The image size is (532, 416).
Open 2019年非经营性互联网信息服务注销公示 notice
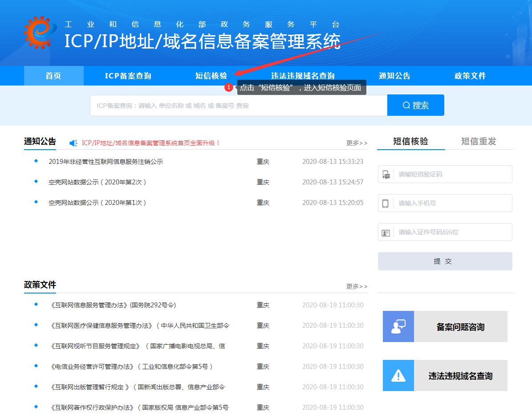[106, 162]
